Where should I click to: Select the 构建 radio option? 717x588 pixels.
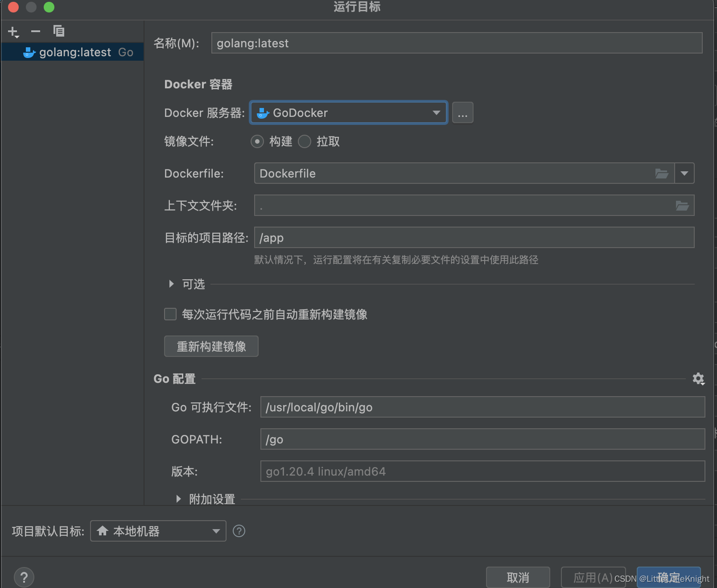pyautogui.click(x=257, y=141)
